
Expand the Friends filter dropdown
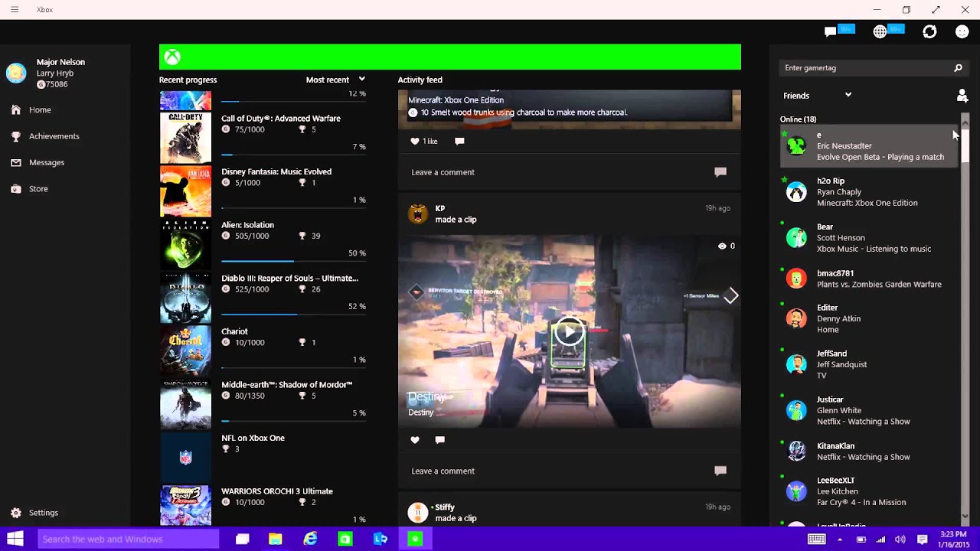817,96
